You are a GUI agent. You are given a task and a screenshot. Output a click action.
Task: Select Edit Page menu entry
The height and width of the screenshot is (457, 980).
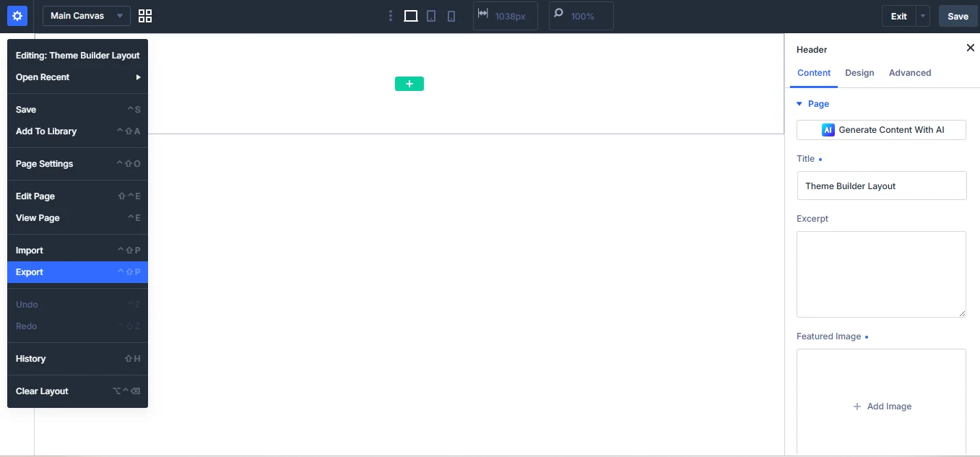77,196
